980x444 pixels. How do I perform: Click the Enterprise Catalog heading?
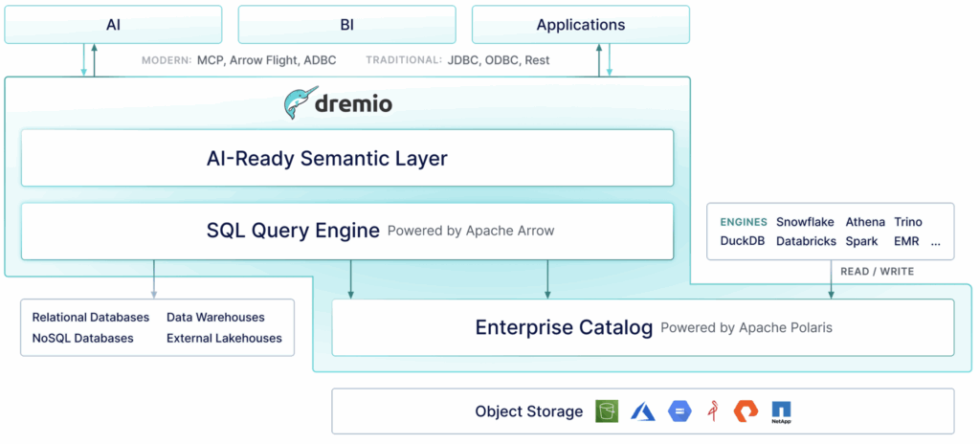pos(564,327)
